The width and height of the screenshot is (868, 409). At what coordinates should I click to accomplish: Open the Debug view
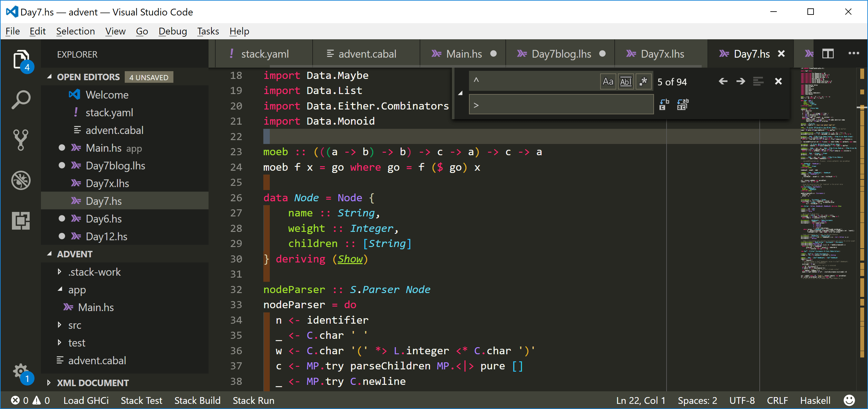click(x=21, y=180)
